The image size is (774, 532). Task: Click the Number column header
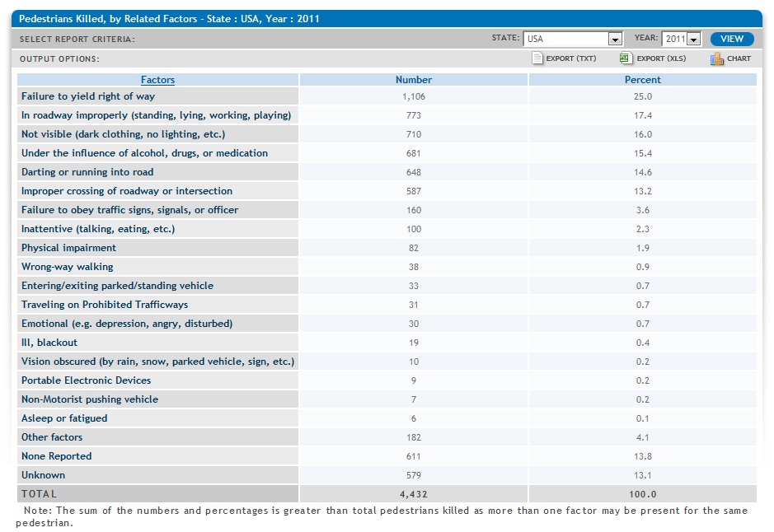click(414, 80)
